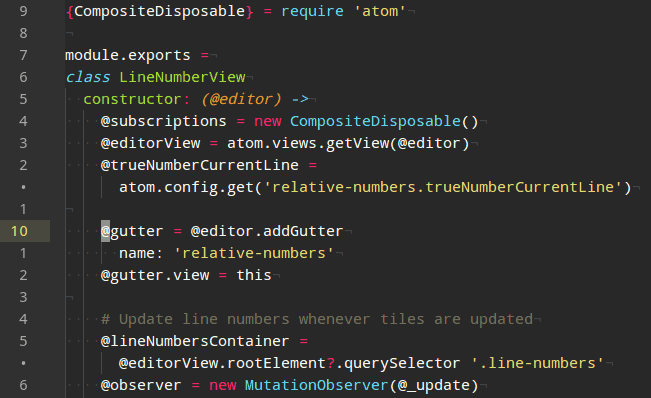Click the 'constructor' method name
The height and width of the screenshot is (398, 651).
tap(132, 99)
